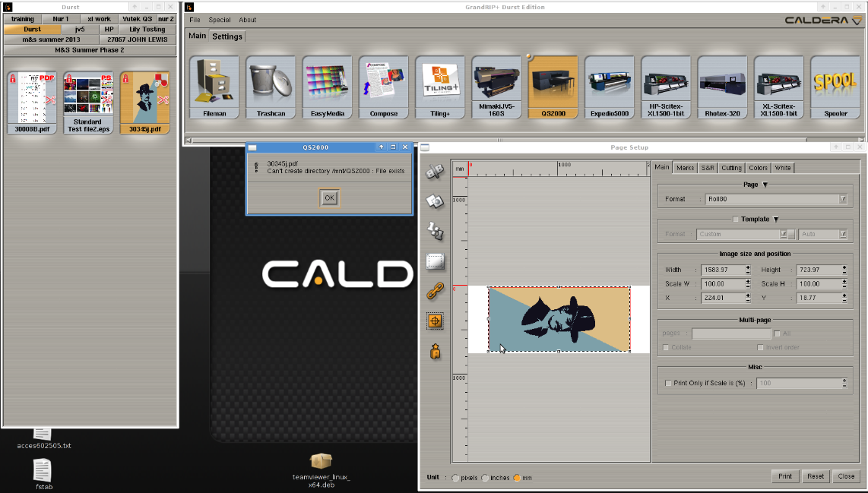Open the Fileman module

click(214, 88)
